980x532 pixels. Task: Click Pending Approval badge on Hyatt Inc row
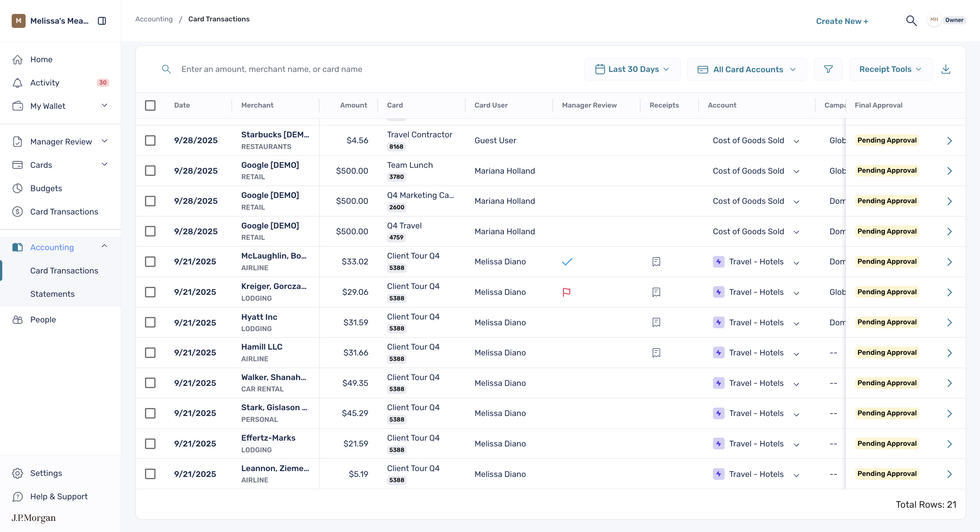[887, 322]
